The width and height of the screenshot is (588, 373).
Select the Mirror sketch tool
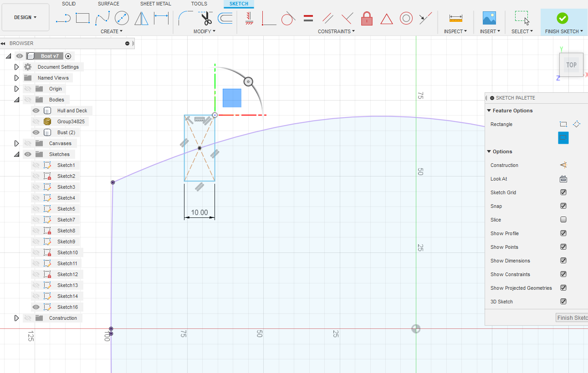(x=142, y=18)
